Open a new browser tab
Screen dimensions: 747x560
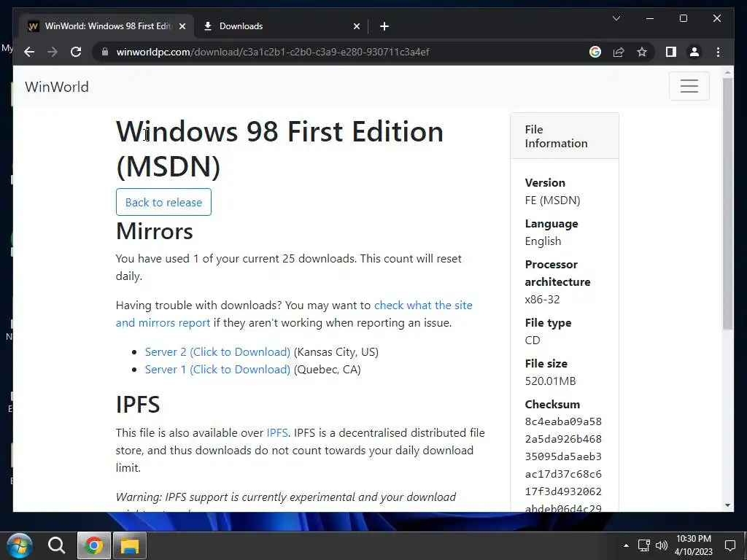pos(384,26)
